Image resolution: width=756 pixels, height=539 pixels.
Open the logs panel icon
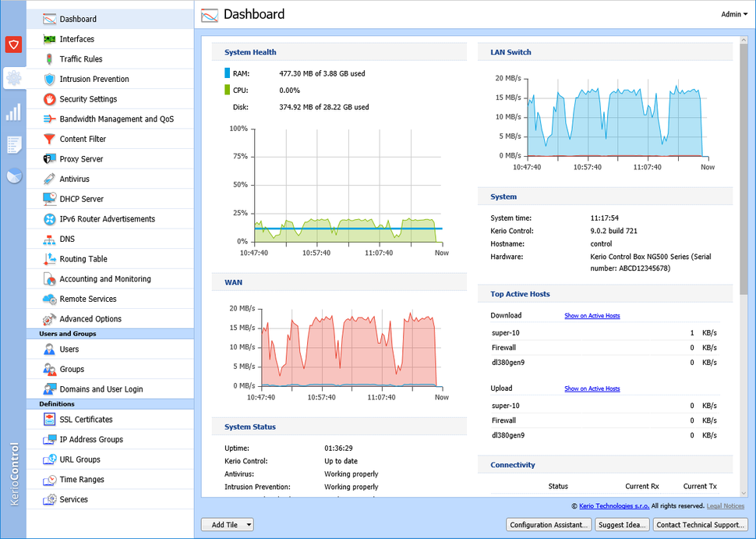point(13,144)
